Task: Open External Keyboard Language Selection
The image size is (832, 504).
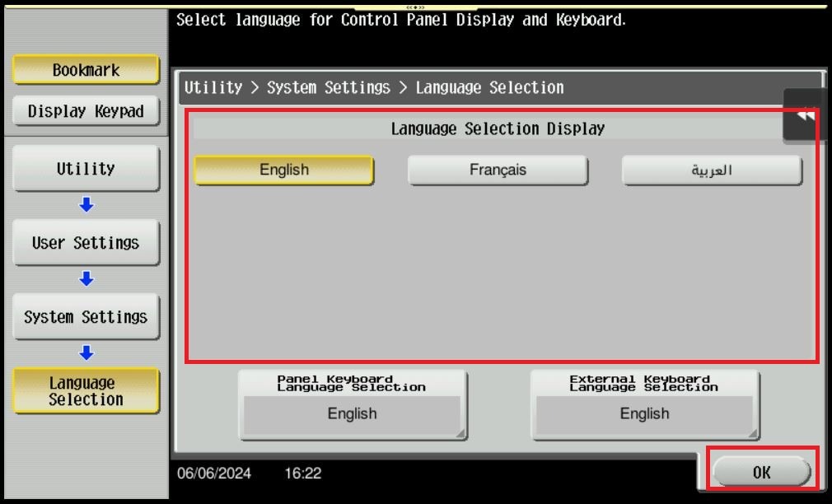Action: click(x=644, y=405)
